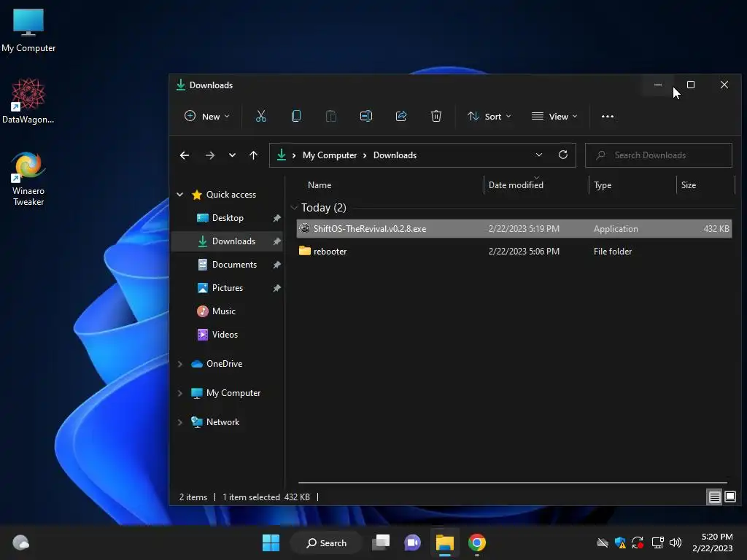The width and height of the screenshot is (747, 560).
Task: Select Videos in navigation pane
Action: pos(228,335)
